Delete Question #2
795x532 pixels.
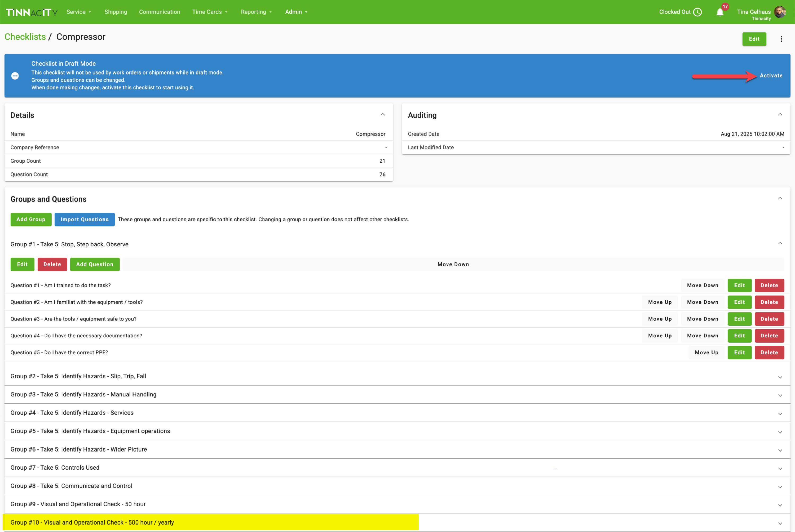click(769, 302)
